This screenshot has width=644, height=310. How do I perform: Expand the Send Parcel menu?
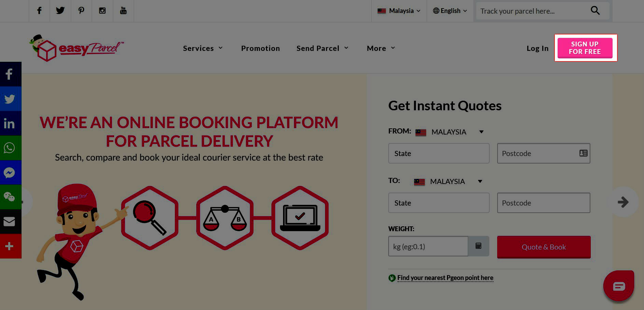323,48
